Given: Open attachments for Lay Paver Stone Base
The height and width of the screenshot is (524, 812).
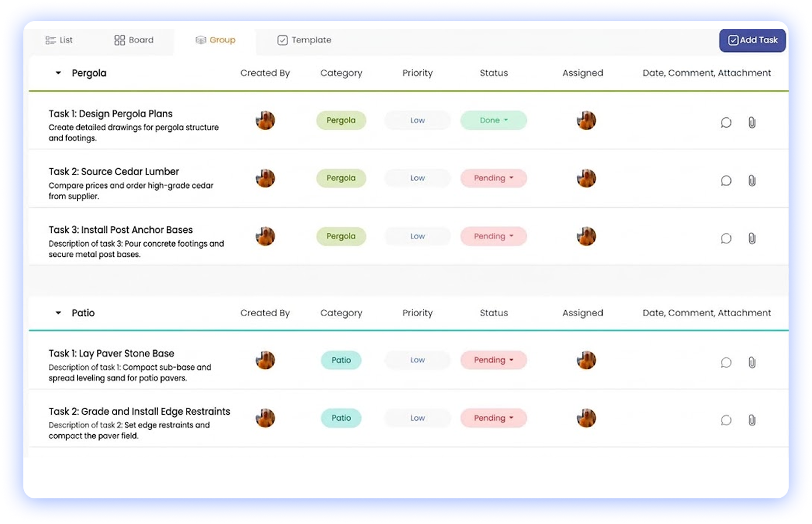Looking at the screenshot, I should pyautogui.click(x=752, y=362).
